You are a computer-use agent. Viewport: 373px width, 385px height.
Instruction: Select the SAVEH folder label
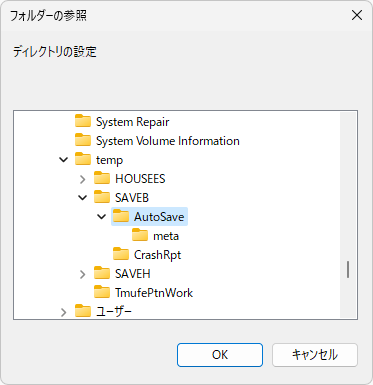pyautogui.click(x=133, y=274)
